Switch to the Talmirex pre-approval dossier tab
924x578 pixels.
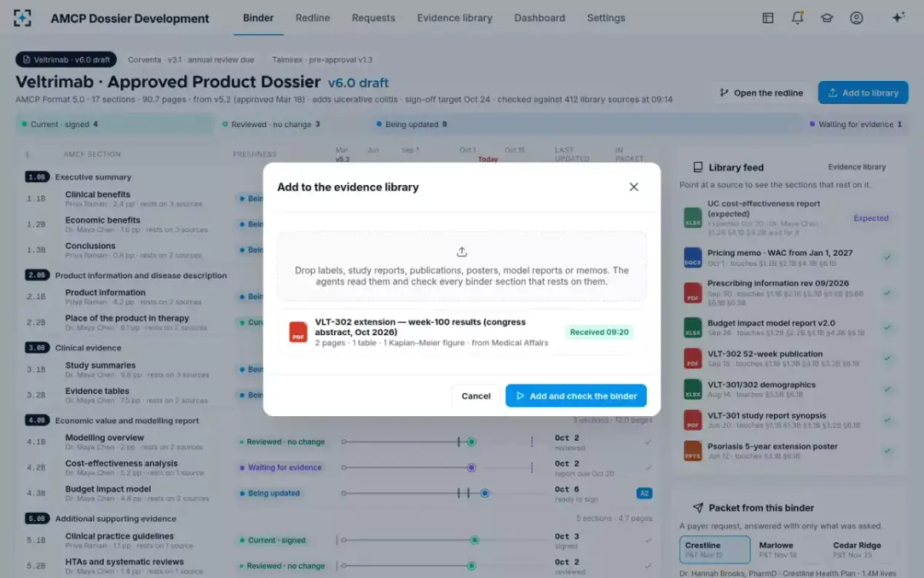coord(322,59)
